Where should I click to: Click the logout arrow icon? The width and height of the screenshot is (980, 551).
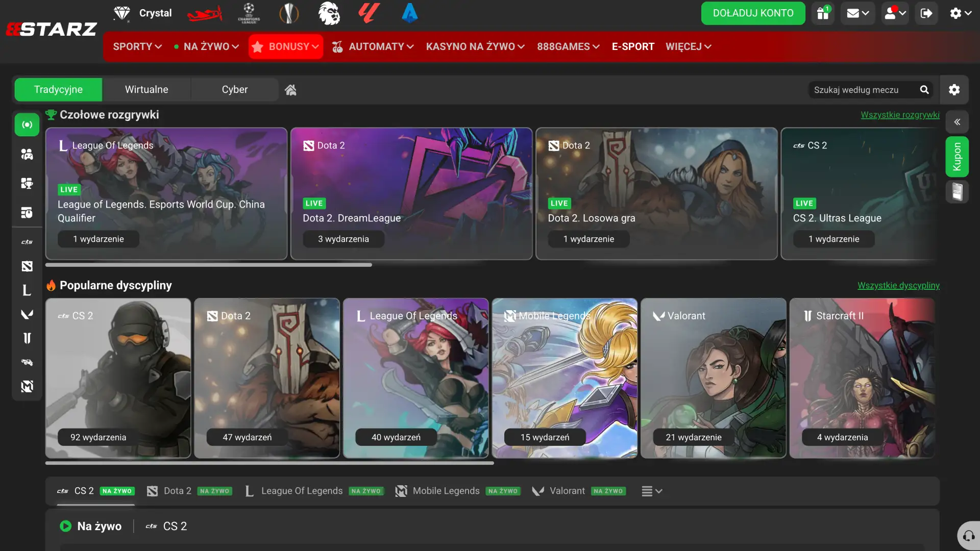(926, 13)
